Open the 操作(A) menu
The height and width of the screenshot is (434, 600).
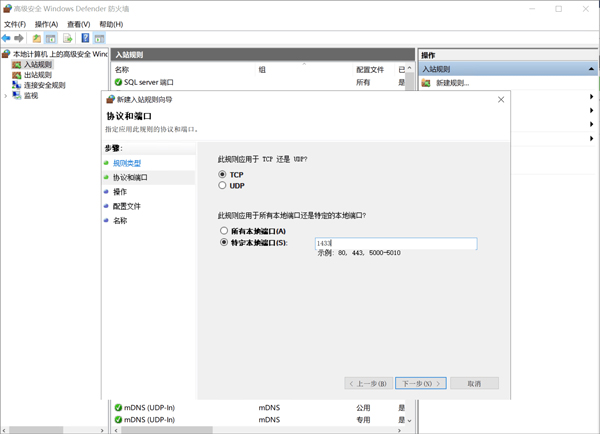click(46, 24)
